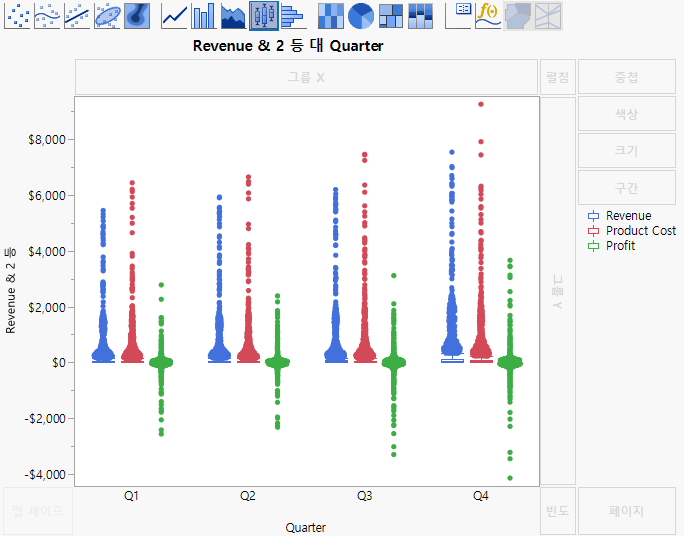Click the 페이지 drop zone
The width and height of the screenshot is (684, 536).
pyautogui.click(x=626, y=511)
